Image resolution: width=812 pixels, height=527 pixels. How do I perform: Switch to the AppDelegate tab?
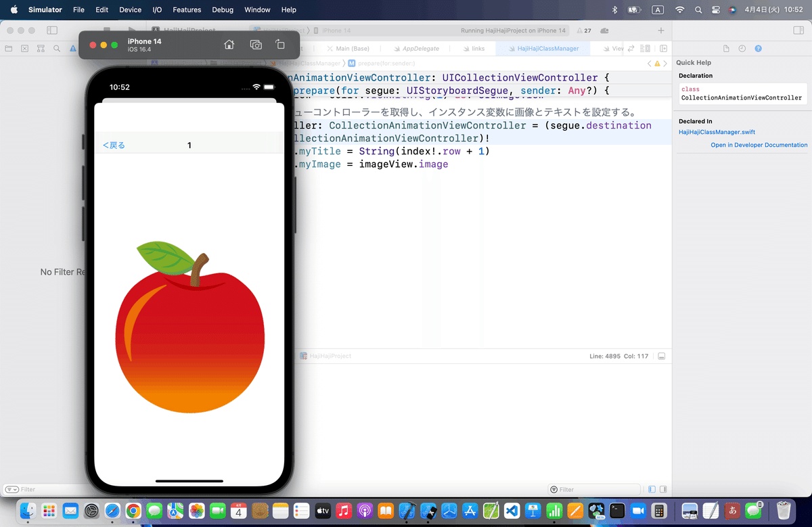pyautogui.click(x=417, y=49)
